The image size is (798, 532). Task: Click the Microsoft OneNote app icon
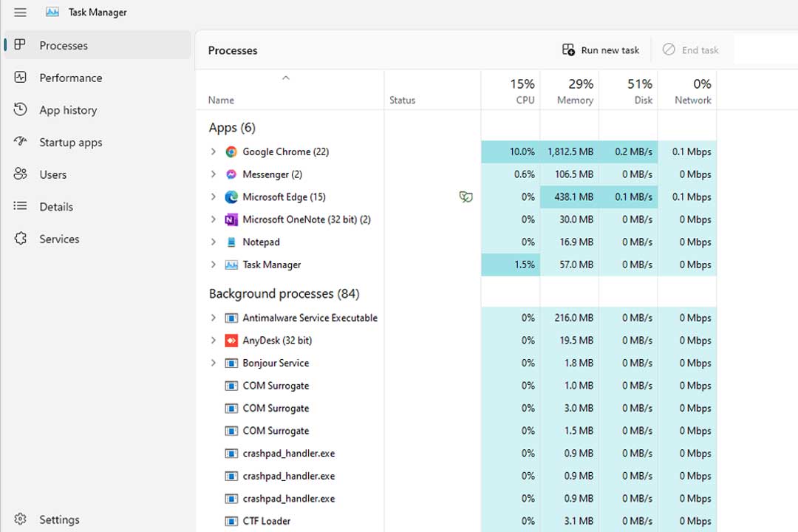(x=231, y=219)
